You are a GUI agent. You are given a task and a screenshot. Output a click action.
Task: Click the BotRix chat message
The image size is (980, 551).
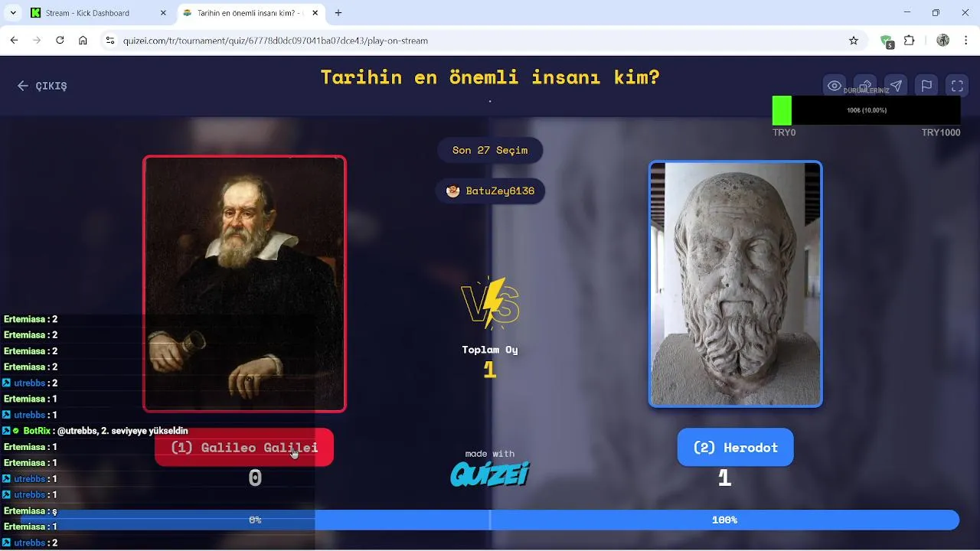pos(95,431)
